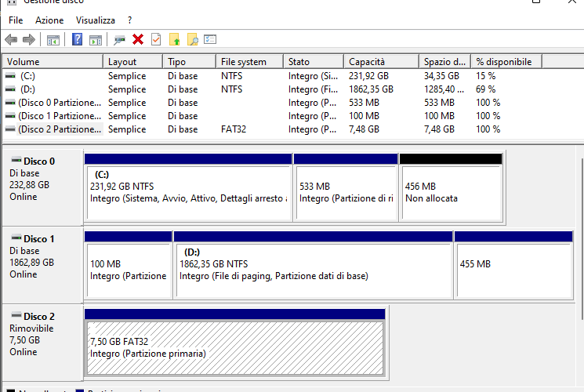Sort by the Tipo column header
Viewport: 584px width, 392px height.
point(190,61)
